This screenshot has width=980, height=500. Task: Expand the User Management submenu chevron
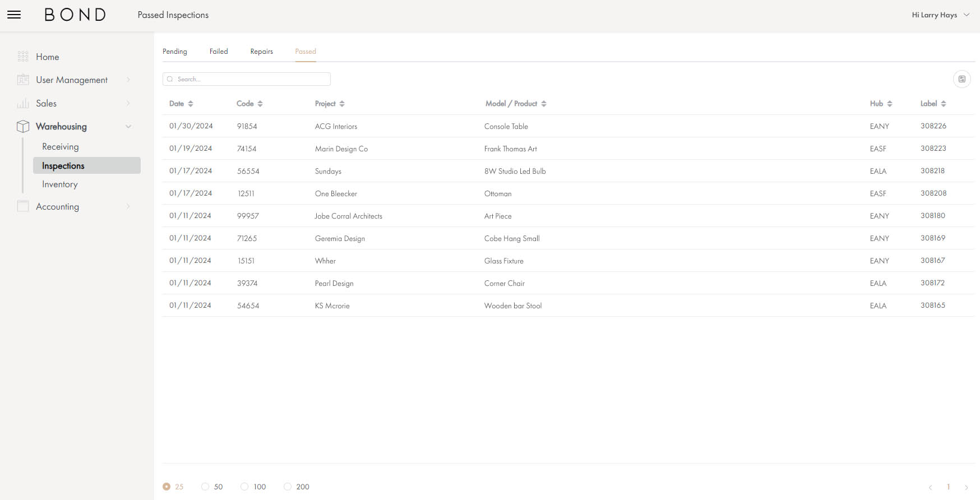(128, 80)
